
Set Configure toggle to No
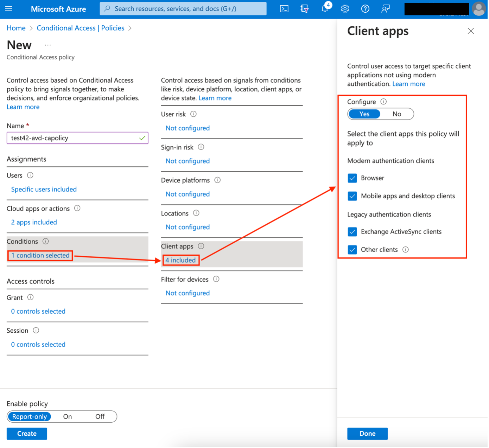pos(396,114)
